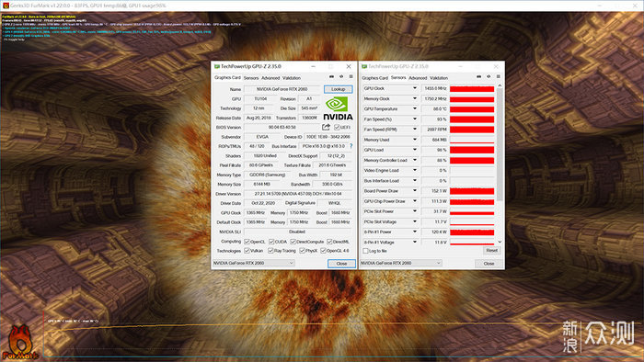644x362 pixels.
Task: Toggle the Ray Tracing checkbox
Action: point(270,251)
